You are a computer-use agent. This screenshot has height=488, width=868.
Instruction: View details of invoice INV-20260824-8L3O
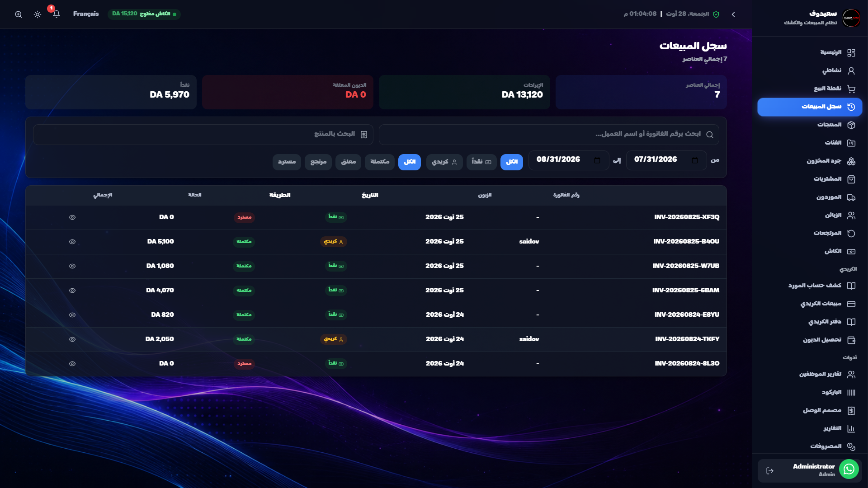tap(72, 364)
